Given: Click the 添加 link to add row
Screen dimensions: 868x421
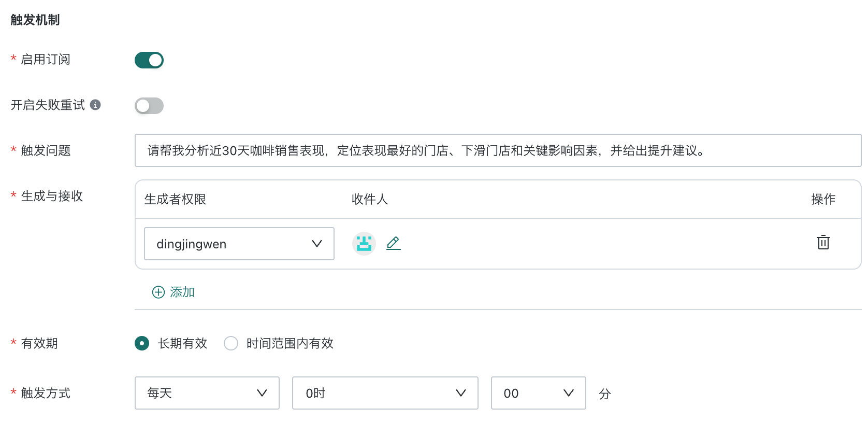Looking at the screenshot, I should [182, 292].
